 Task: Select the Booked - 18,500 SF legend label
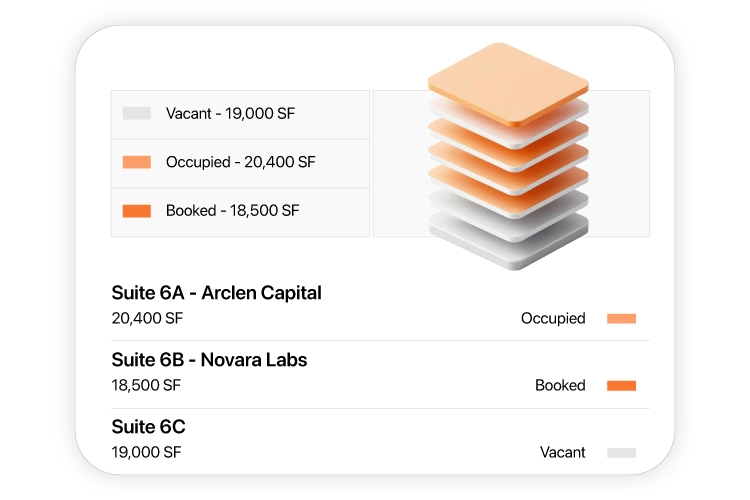[232, 211]
